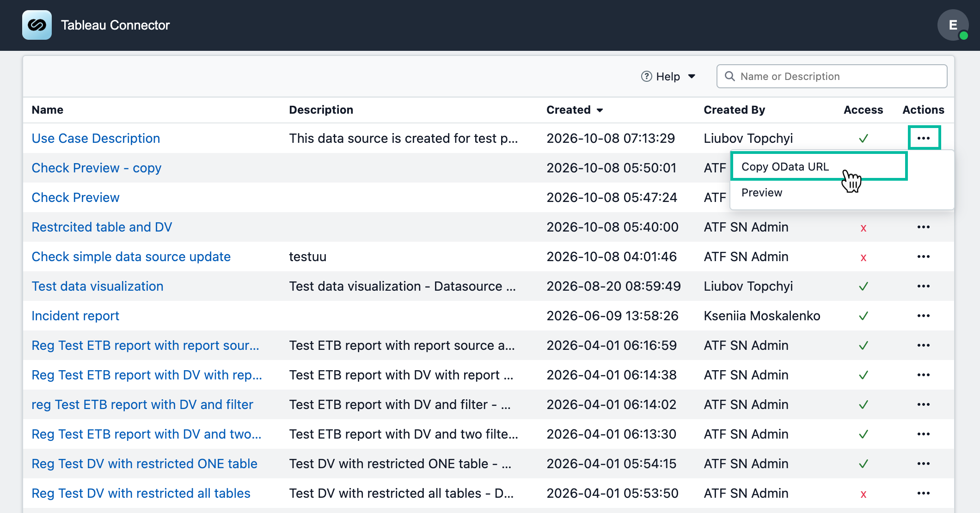Click the 2026-08-20 08:59:49 created date

613,286
